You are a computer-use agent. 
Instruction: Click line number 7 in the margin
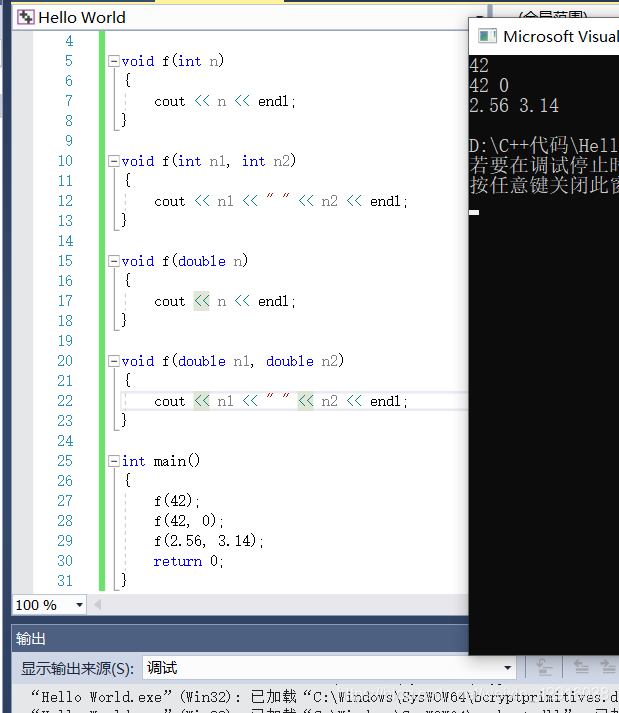tap(69, 100)
